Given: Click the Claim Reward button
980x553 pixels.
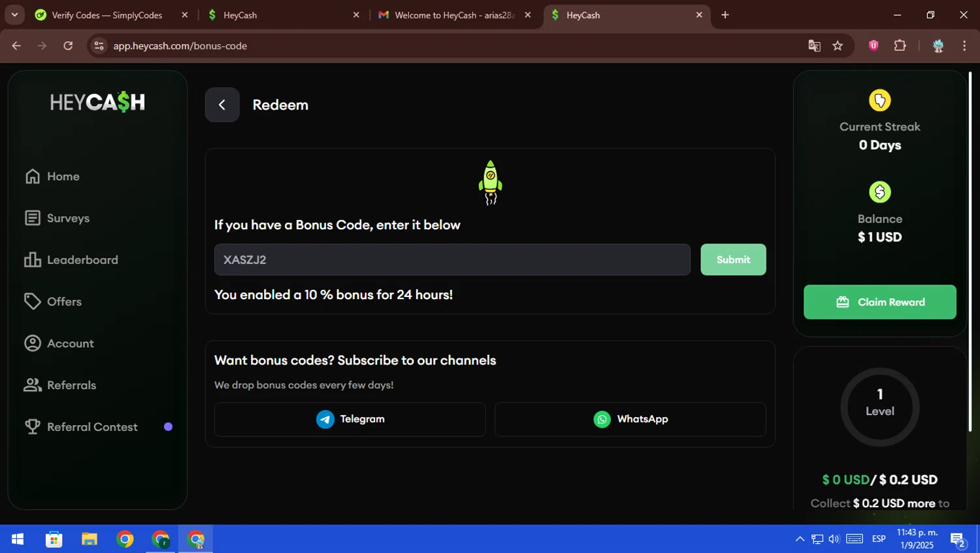Looking at the screenshot, I should [x=880, y=302].
